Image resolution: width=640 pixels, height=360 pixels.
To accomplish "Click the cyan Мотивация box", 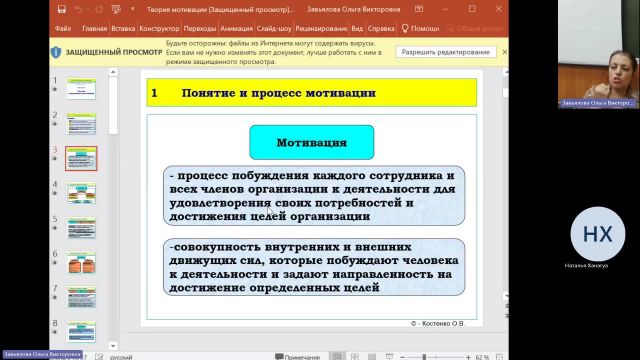I will coord(311,142).
